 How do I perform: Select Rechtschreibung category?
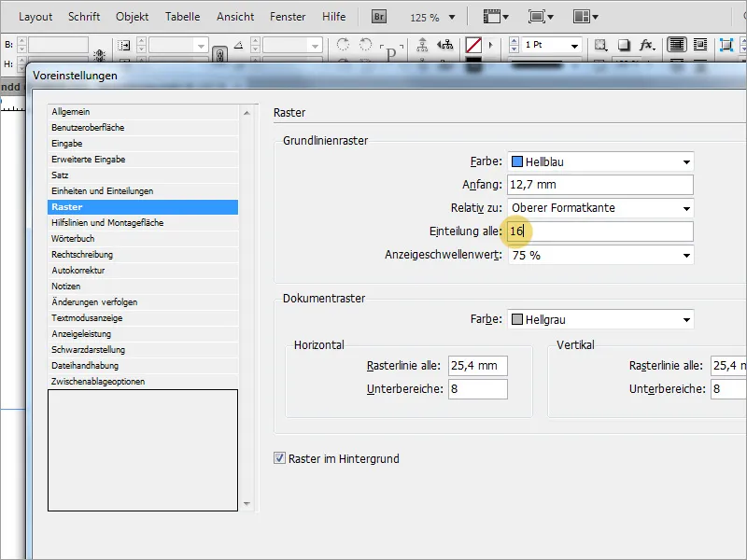point(143,254)
